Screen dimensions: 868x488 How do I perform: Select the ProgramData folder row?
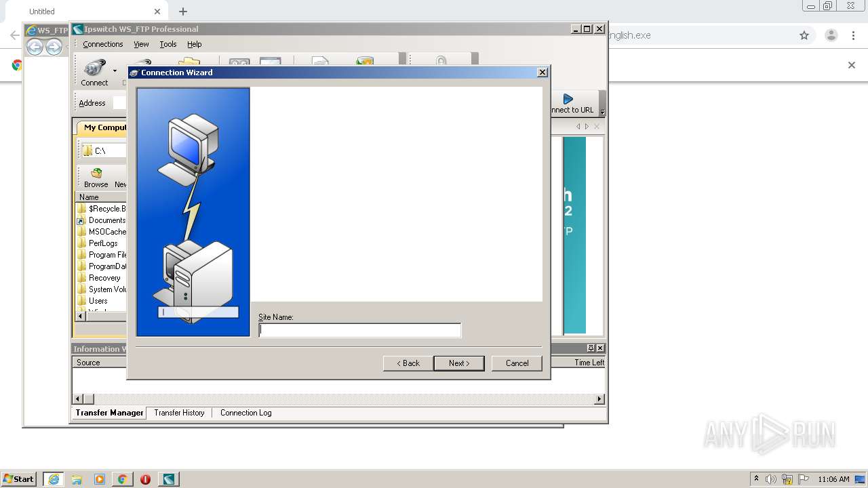point(102,266)
